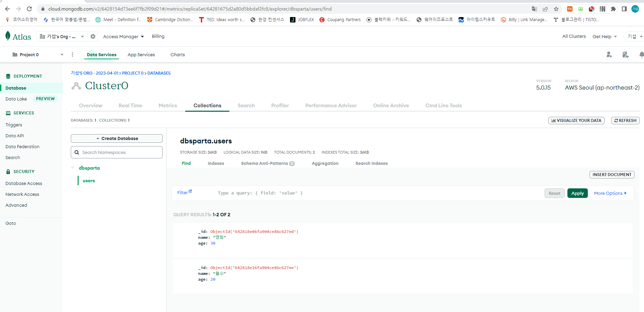
Task: Switch to the Data Services tab
Action: click(x=101, y=54)
